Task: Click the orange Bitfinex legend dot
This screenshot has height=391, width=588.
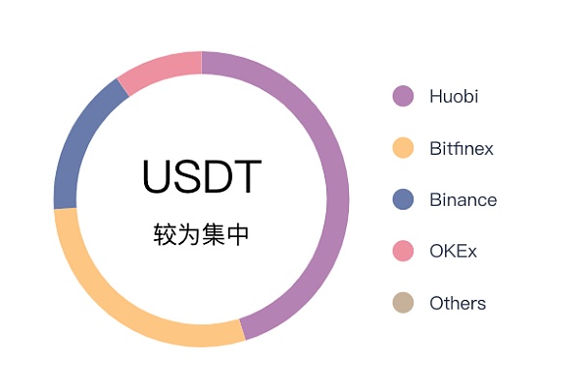Action: tap(403, 148)
